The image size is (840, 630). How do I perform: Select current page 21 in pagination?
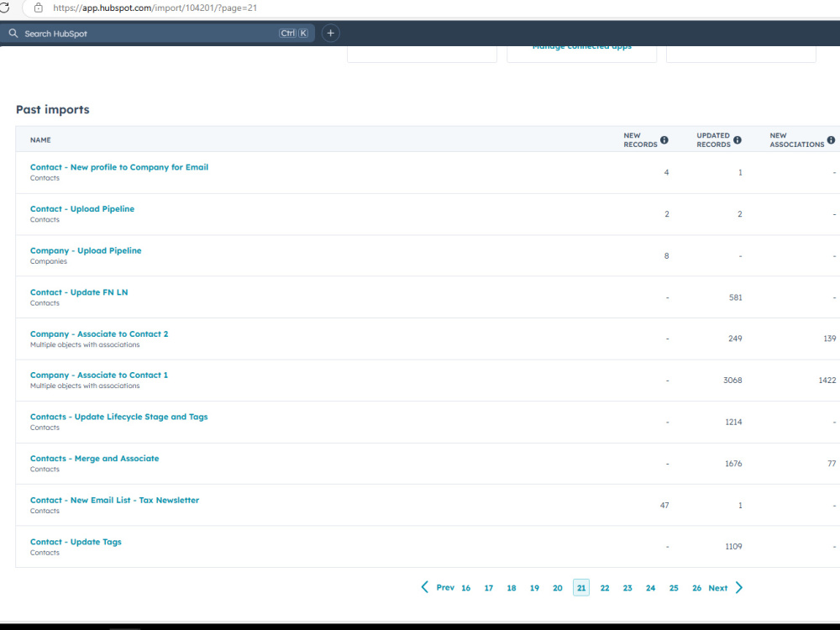[x=581, y=588]
